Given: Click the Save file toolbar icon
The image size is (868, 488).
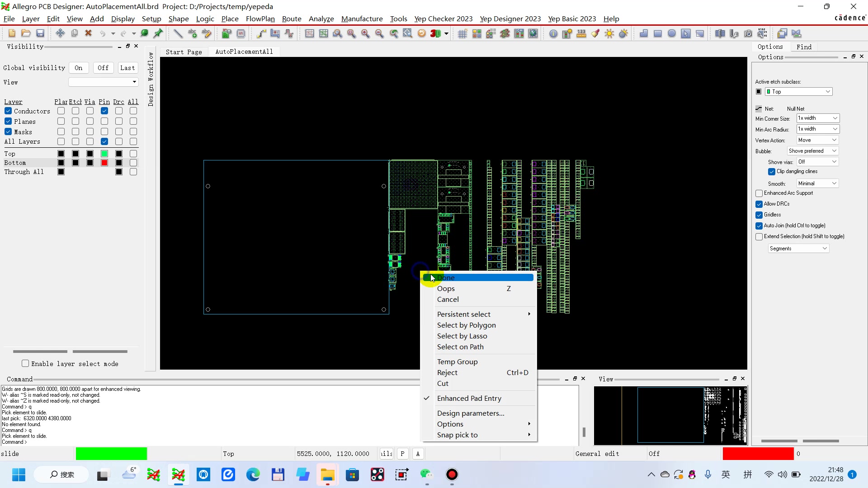Looking at the screenshot, I should coord(40,33).
